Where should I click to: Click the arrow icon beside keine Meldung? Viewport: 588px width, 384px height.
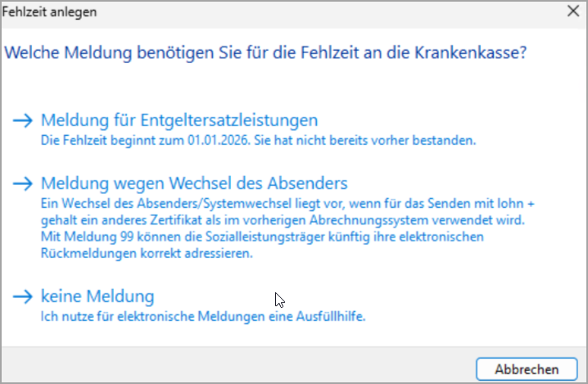tap(22, 296)
